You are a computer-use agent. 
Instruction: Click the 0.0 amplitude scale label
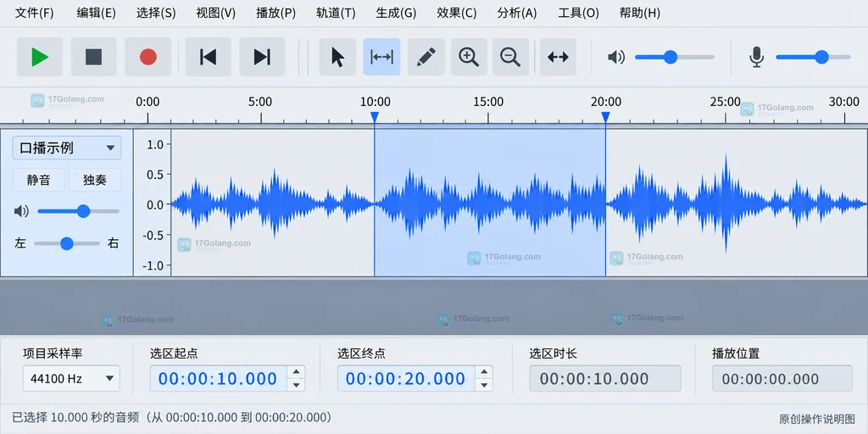[x=155, y=205]
